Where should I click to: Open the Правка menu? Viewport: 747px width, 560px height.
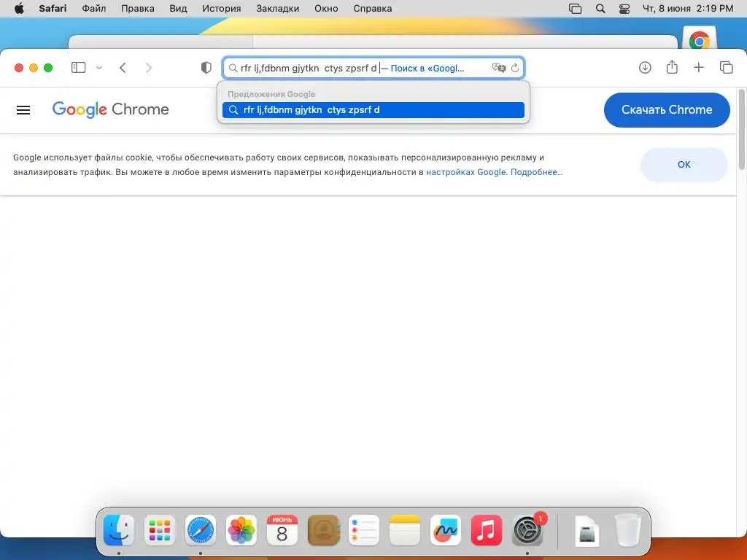click(x=138, y=9)
